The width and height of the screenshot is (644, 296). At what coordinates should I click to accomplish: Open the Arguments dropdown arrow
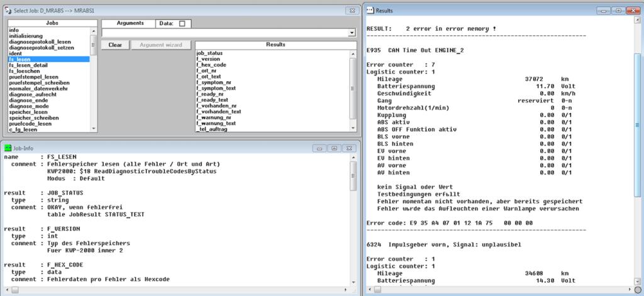352,33
